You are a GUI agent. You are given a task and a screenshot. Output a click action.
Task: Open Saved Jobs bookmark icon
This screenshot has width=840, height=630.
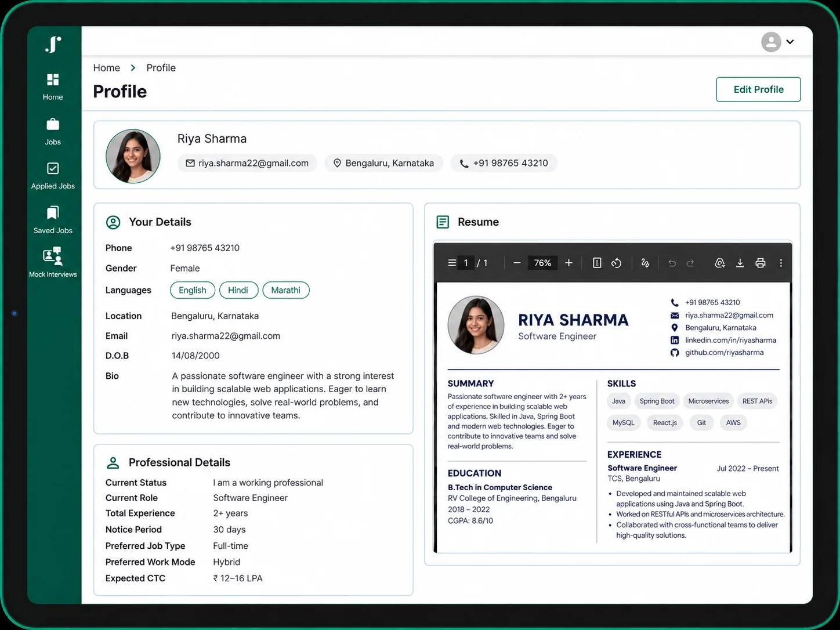(x=53, y=213)
